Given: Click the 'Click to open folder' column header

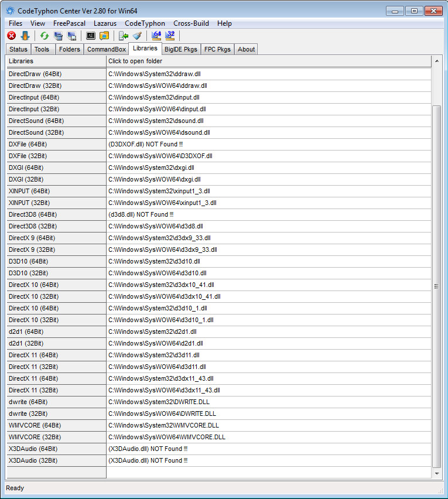Looking at the screenshot, I should [269, 61].
